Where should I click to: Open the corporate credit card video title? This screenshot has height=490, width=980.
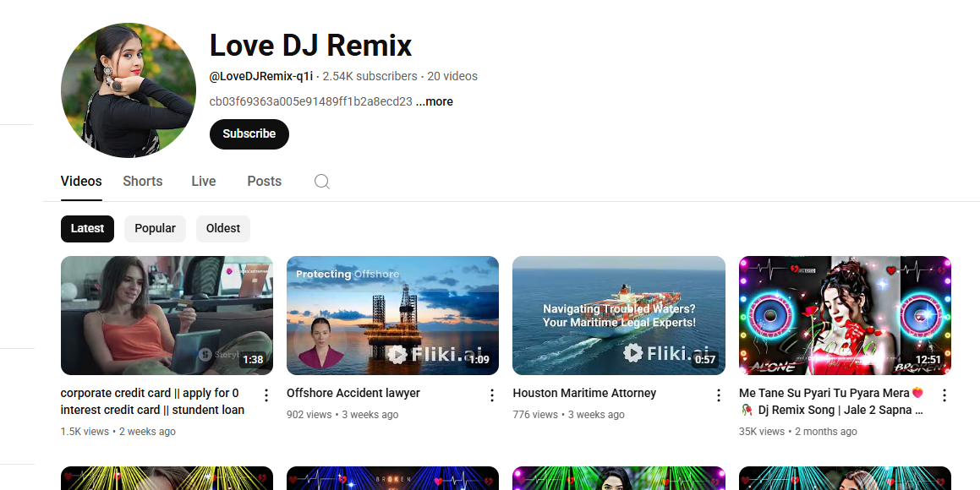[152, 401]
